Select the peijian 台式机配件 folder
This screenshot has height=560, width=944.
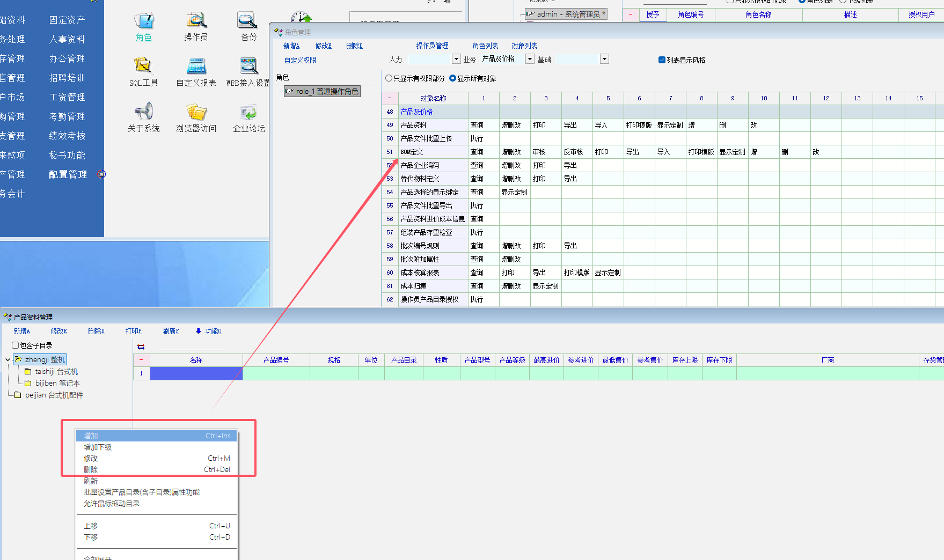coord(54,395)
